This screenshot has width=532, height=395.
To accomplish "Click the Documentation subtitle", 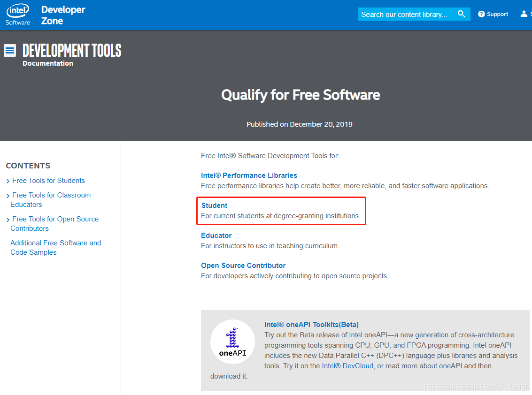I will [48, 63].
